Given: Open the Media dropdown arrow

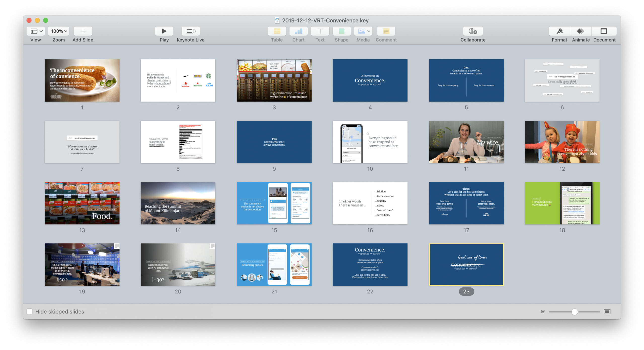Looking at the screenshot, I should tap(369, 31).
